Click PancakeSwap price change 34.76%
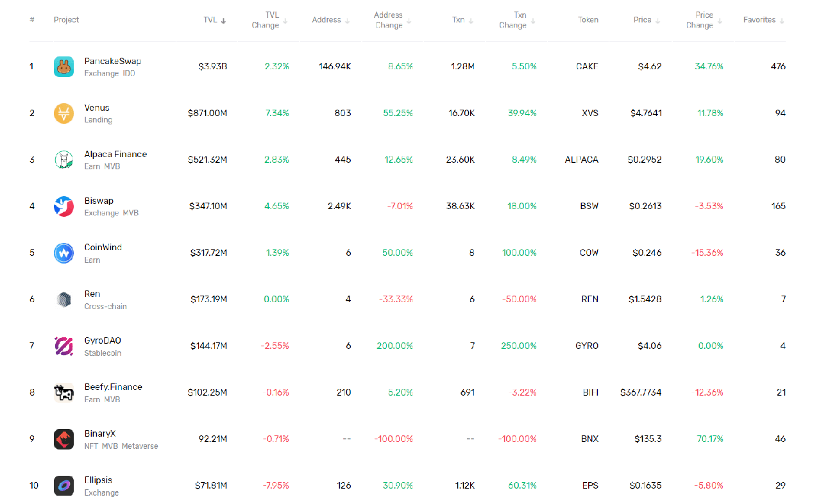The image size is (821, 504). click(x=709, y=67)
